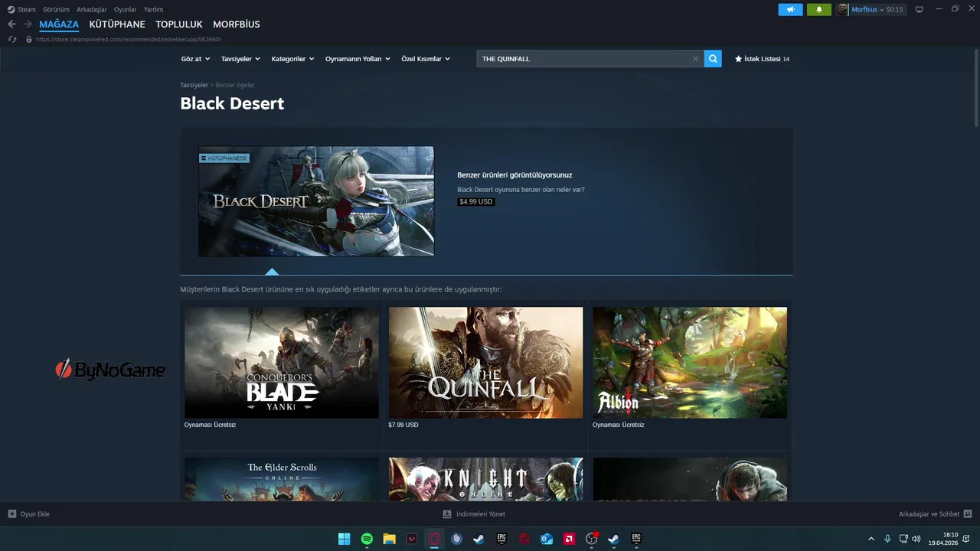Screen dimensions: 980x551
Task: Open the Morfbius account dropdown
Action: point(867,10)
